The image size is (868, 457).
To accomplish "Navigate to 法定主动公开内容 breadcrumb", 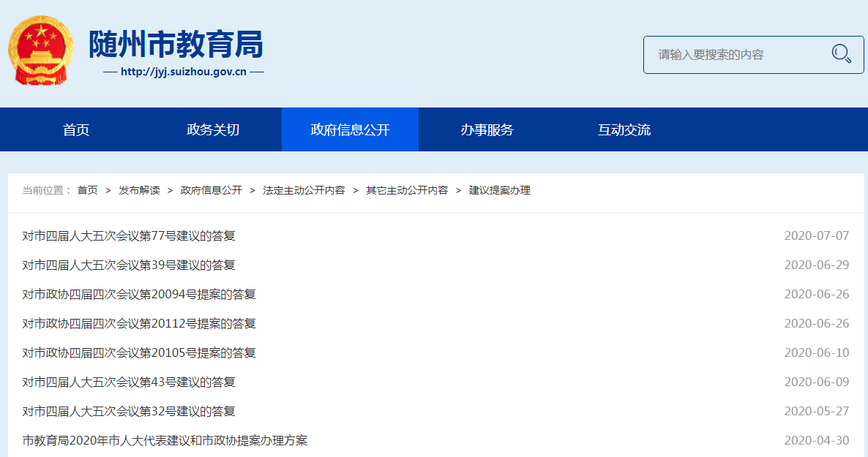I will coord(304,190).
